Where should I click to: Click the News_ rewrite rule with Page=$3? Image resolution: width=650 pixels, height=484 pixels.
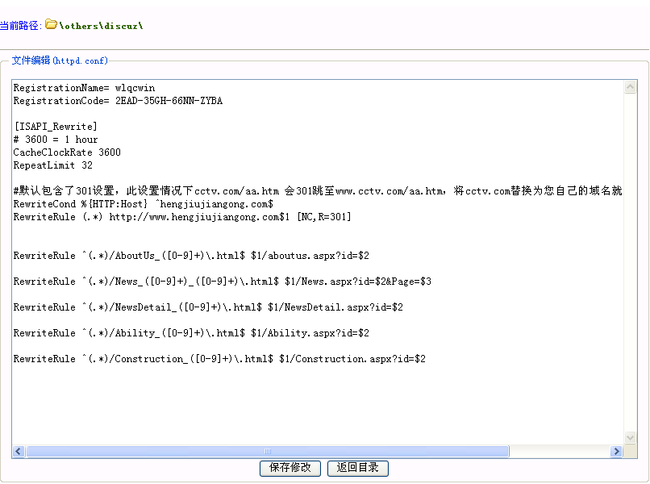(222, 281)
